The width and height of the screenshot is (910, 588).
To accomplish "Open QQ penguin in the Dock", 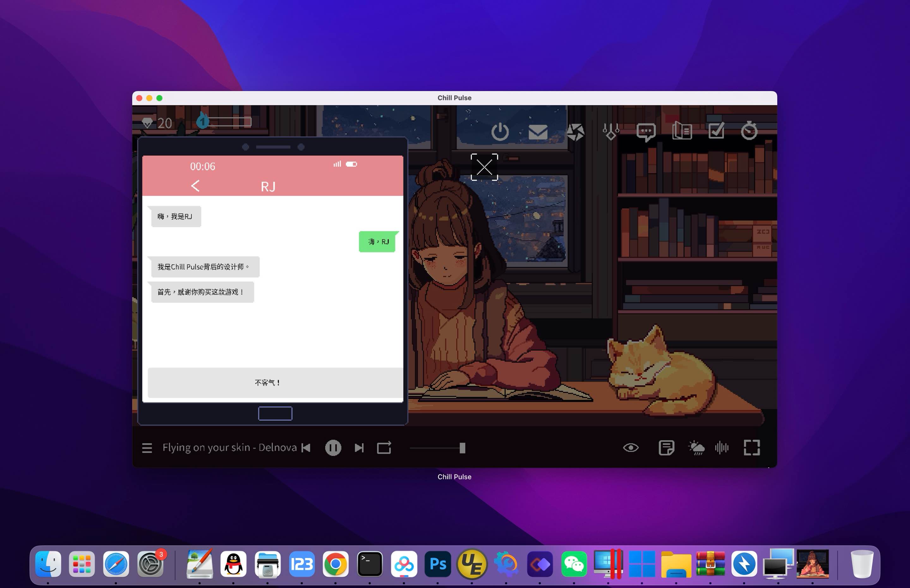I will tap(234, 564).
